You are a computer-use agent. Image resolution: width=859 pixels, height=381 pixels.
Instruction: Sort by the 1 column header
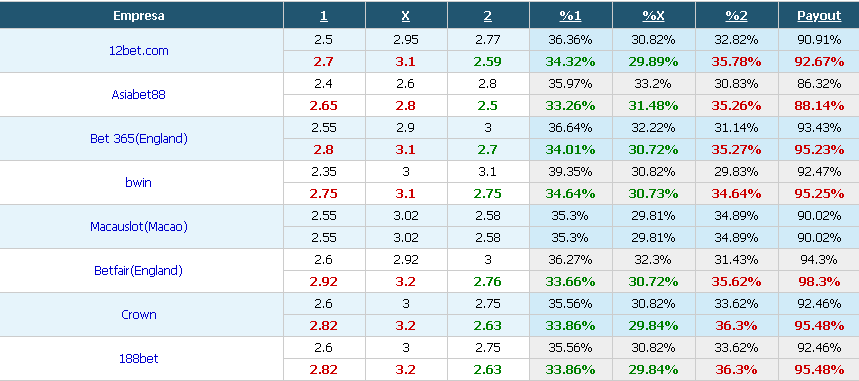(324, 16)
